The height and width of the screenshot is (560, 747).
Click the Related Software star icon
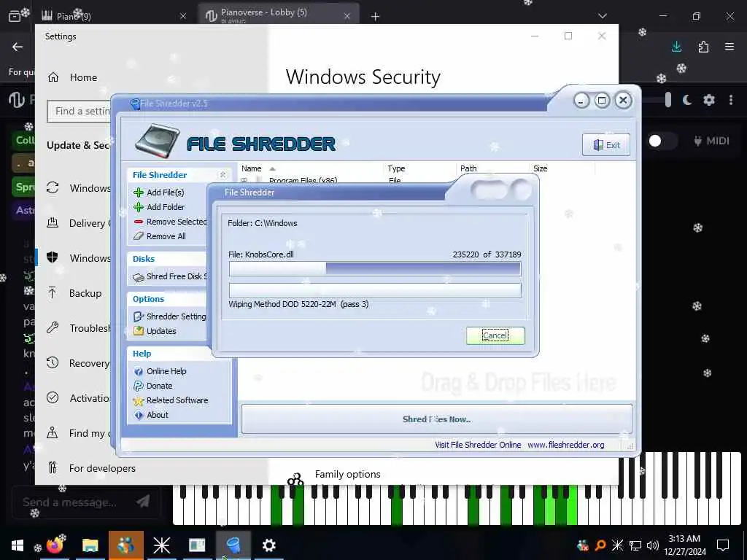[x=139, y=401]
